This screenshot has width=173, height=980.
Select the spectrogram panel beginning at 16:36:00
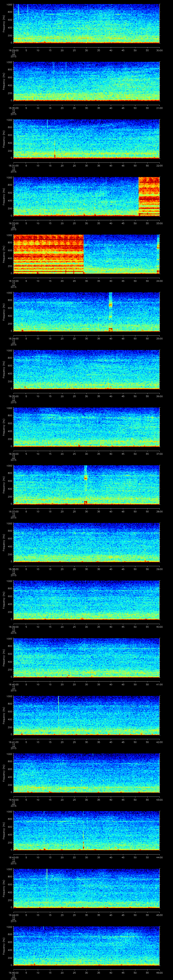point(86,427)
